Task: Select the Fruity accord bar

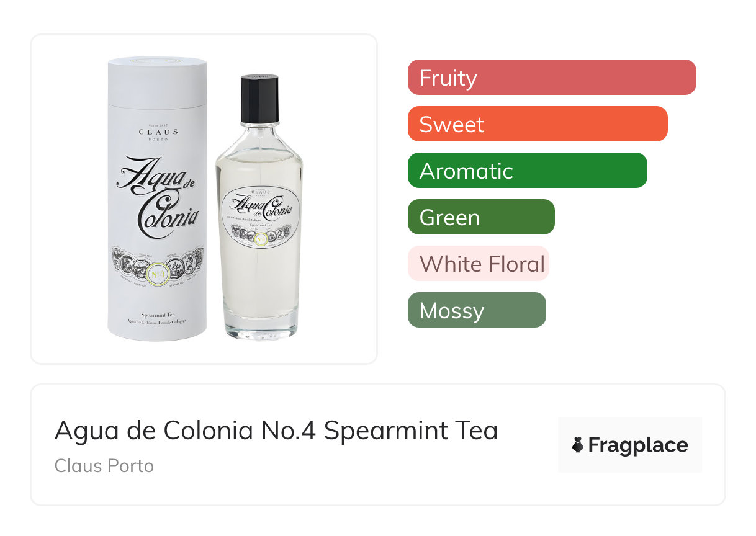Action: (551, 78)
